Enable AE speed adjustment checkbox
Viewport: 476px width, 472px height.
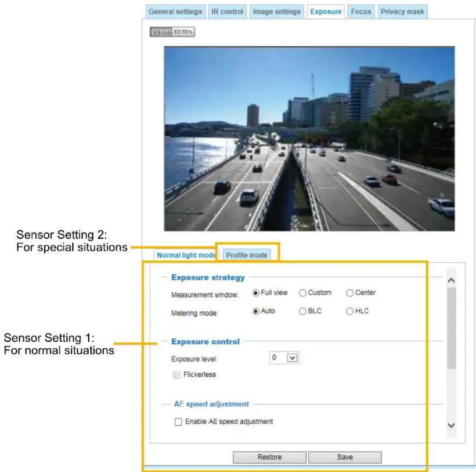178,422
